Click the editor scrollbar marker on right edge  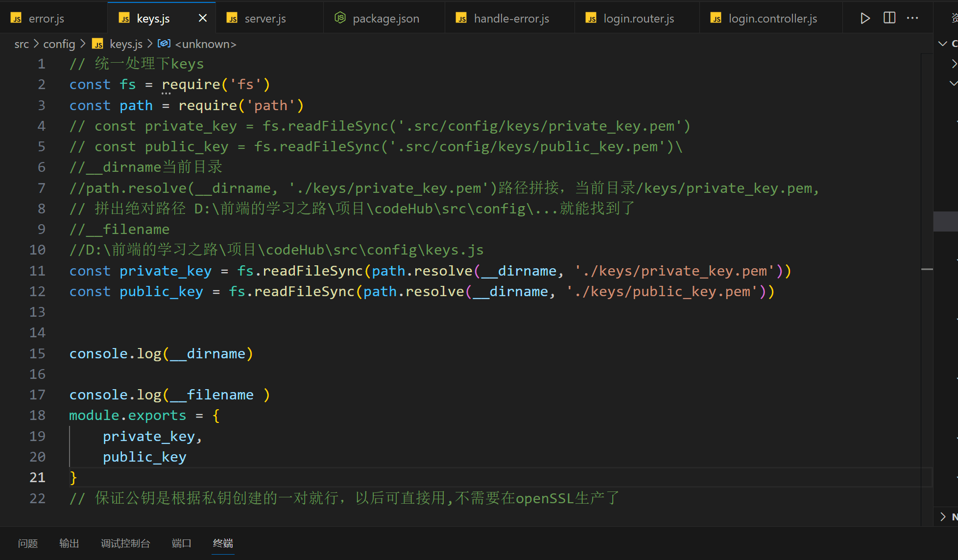[927, 270]
